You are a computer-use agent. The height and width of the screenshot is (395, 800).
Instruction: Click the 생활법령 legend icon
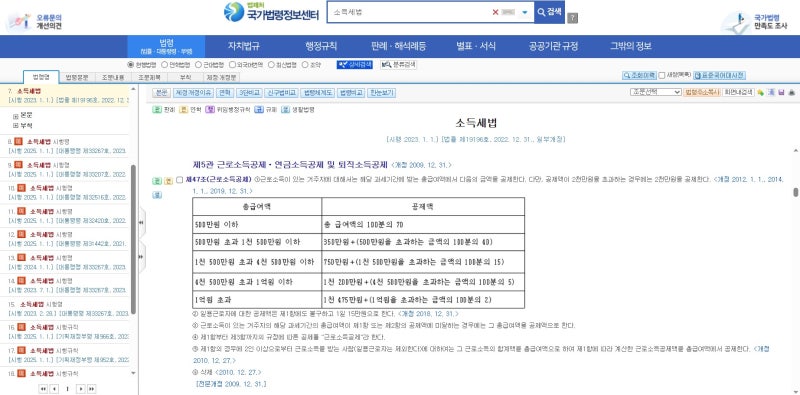285,109
